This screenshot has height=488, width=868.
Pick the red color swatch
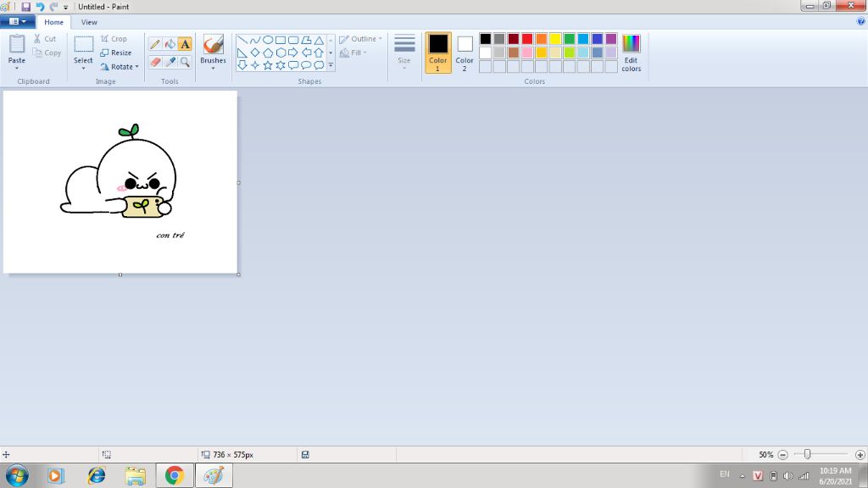(x=527, y=39)
